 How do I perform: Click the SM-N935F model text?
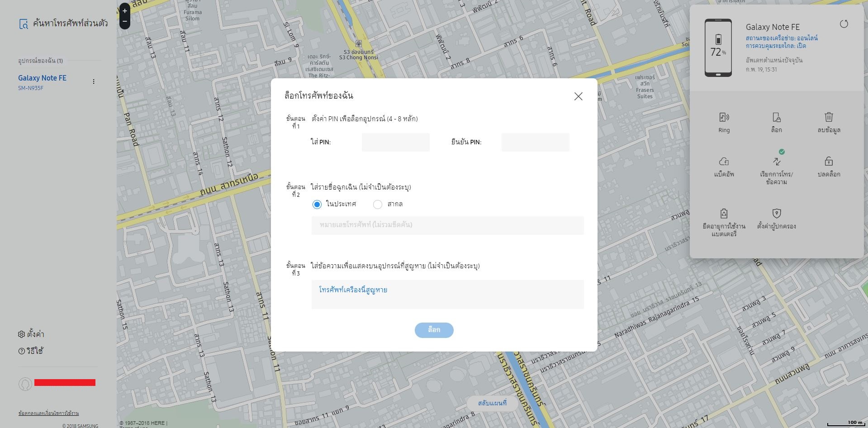click(x=31, y=88)
